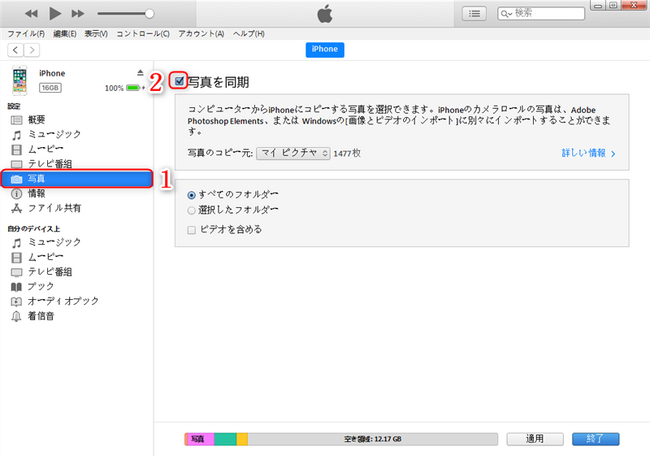650x456 pixels.
Task: Adjust the volume slider knob
Action: point(149,14)
